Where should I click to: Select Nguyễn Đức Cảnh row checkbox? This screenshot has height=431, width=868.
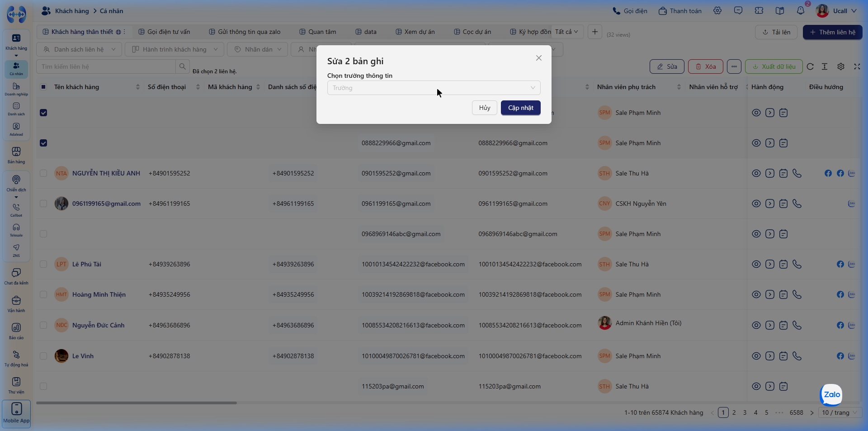43,325
